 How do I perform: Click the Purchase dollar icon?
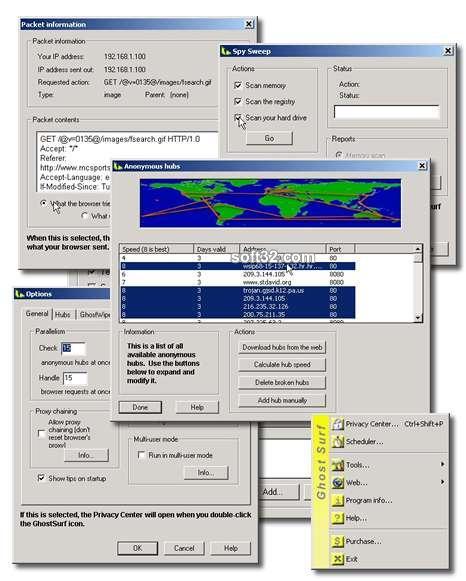337,541
